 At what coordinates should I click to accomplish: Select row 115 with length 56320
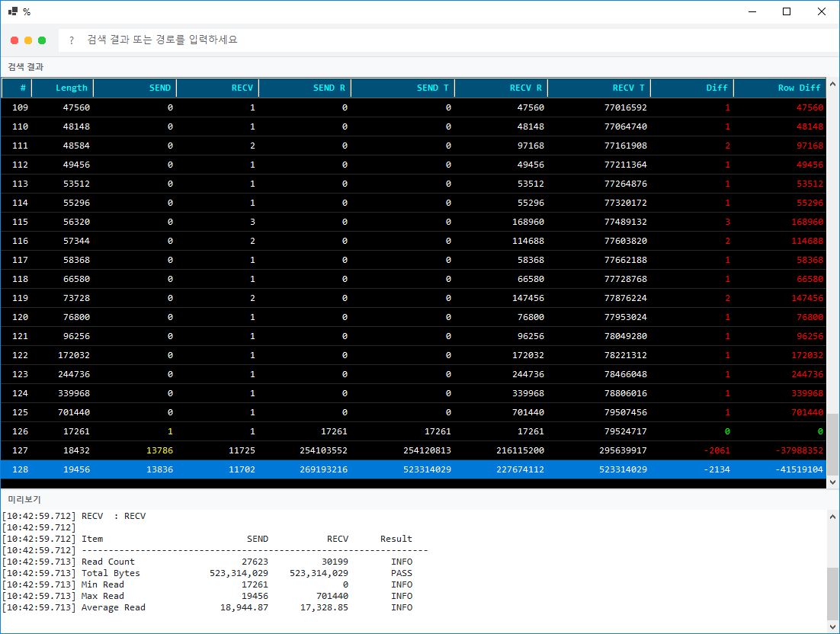point(413,222)
